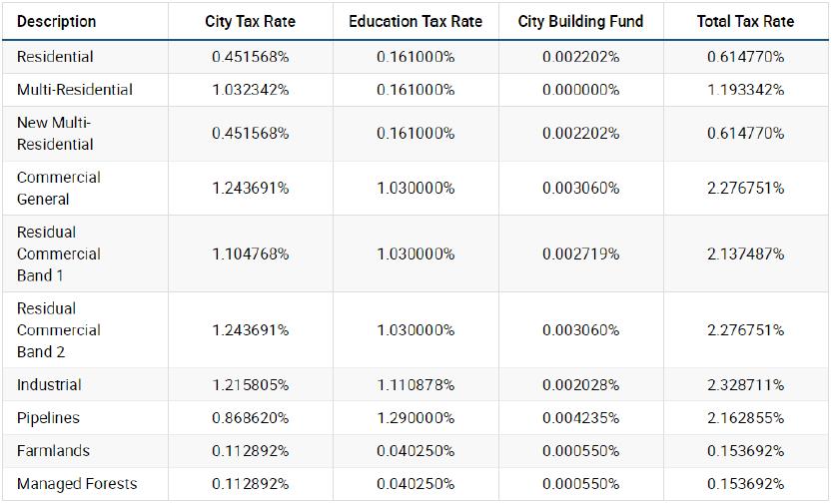The height and width of the screenshot is (504, 833).
Task: Select the Total Tax Rate column header
Action: (745, 21)
